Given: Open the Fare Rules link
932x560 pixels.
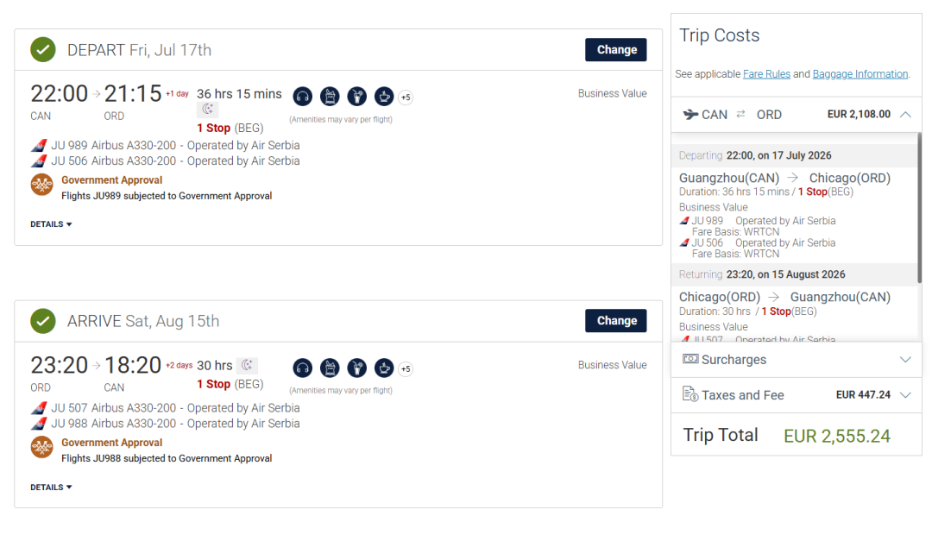Looking at the screenshot, I should [766, 74].
